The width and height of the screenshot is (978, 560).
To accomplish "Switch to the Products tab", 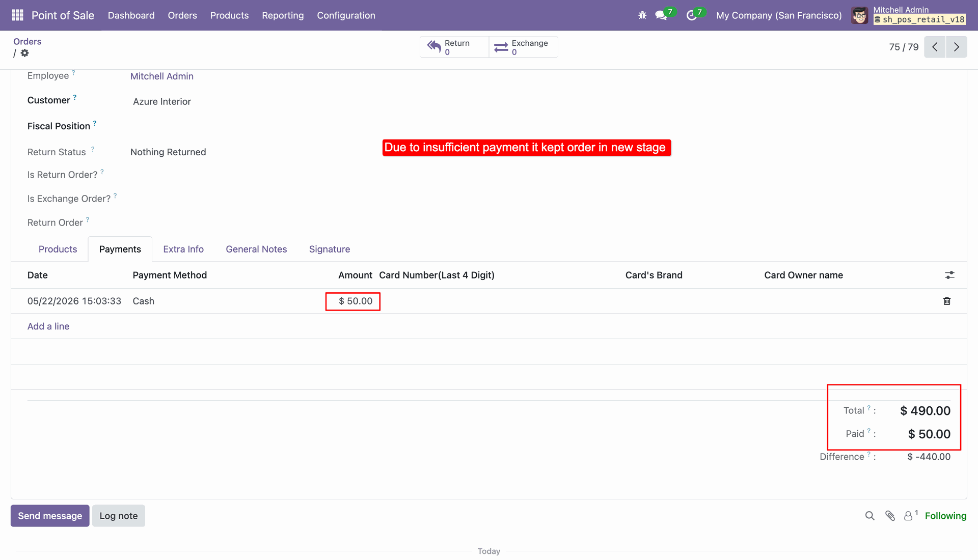I will [58, 249].
